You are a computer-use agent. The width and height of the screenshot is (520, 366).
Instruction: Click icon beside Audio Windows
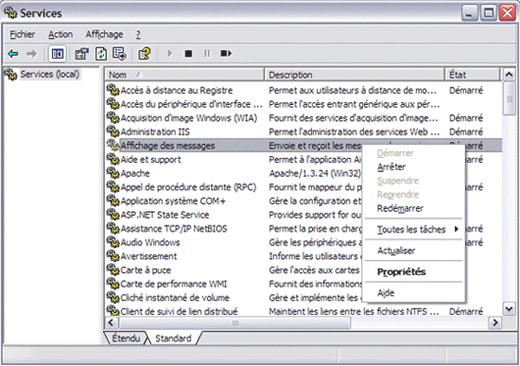(x=113, y=242)
